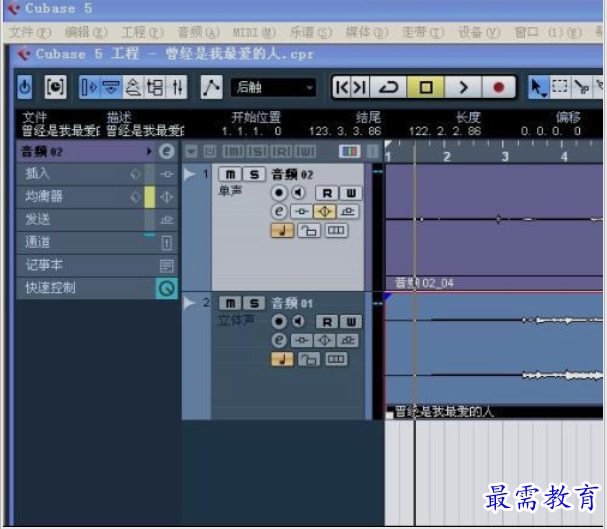
Task: Select the Split scissors tool
Action: 580,87
